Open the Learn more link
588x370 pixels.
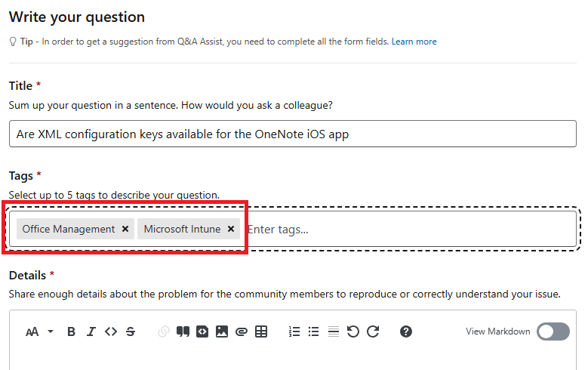coord(414,42)
